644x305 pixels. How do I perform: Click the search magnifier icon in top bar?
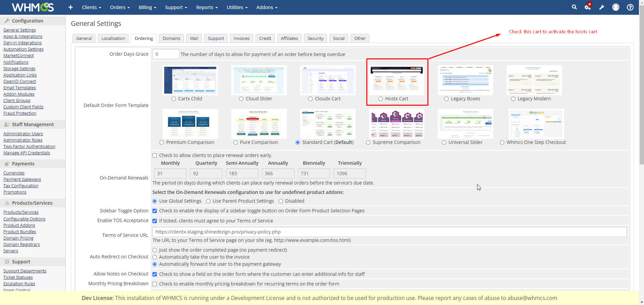pyautogui.click(x=574, y=7)
